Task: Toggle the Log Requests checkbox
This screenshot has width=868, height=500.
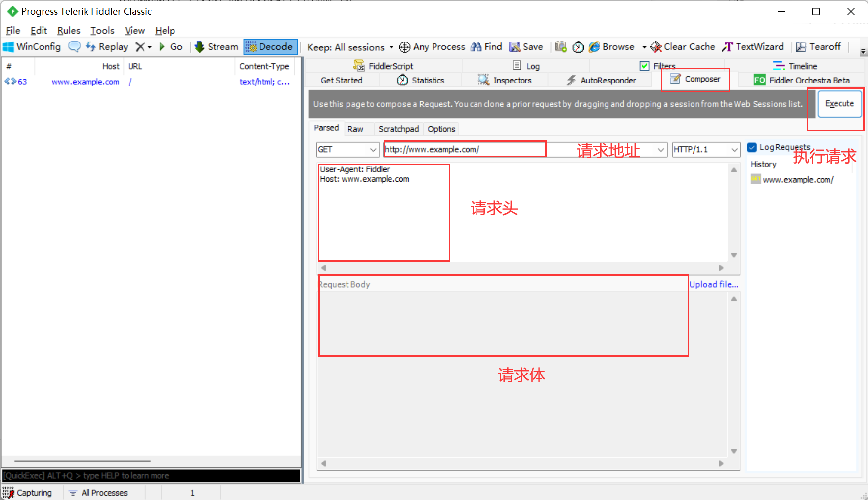Action: [752, 147]
